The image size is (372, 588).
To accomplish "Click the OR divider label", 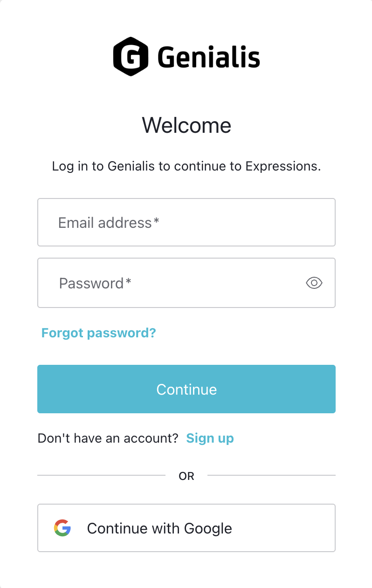I will tap(186, 476).
